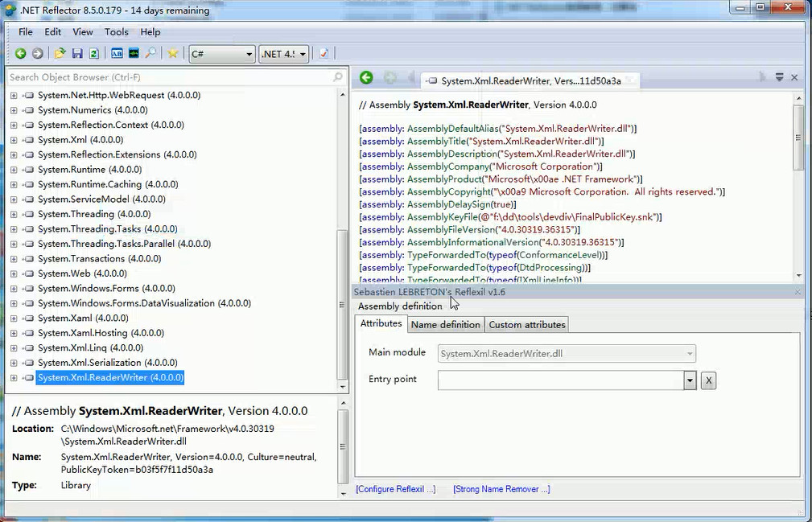This screenshot has width=812, height=522.
Task: Open an assembly with the folder icon
Action: coord(59,54)
